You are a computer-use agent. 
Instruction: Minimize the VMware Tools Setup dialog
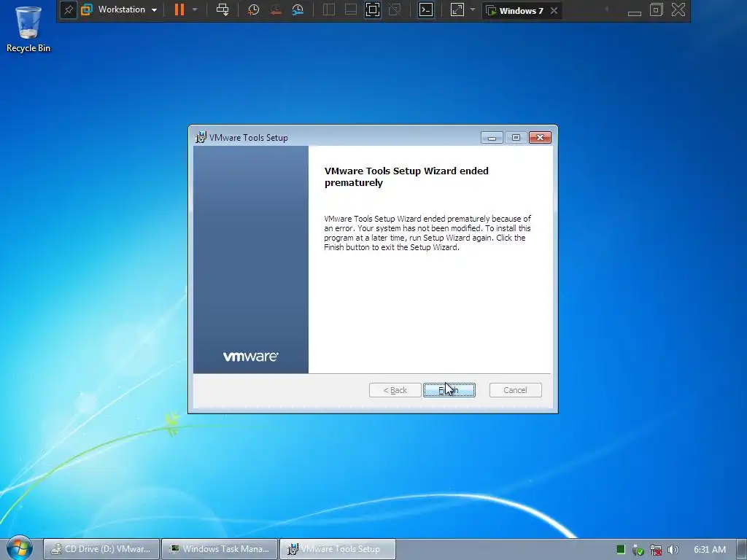(x=492, y=138)
